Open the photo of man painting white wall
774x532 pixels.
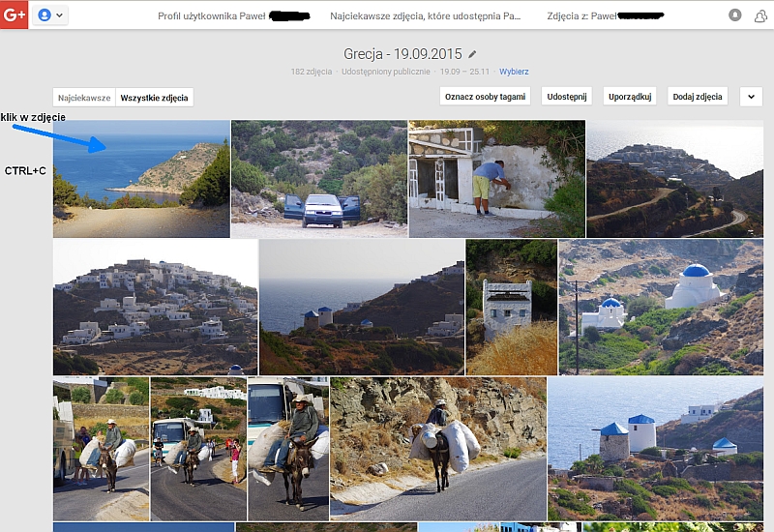pyautogui.click(x=496, y=179)
